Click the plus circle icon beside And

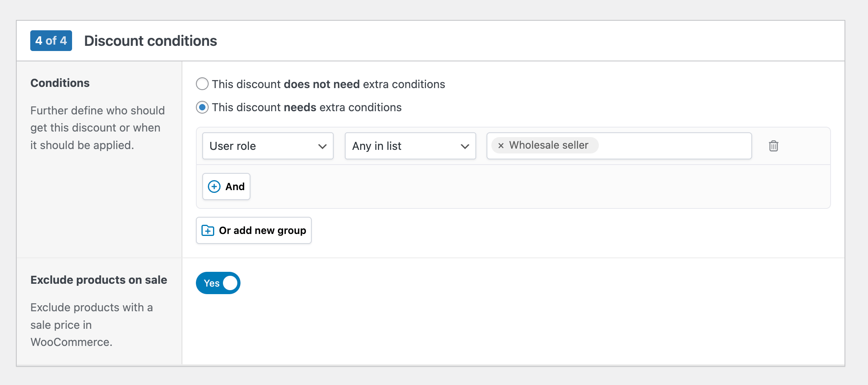tap(214, 187)
